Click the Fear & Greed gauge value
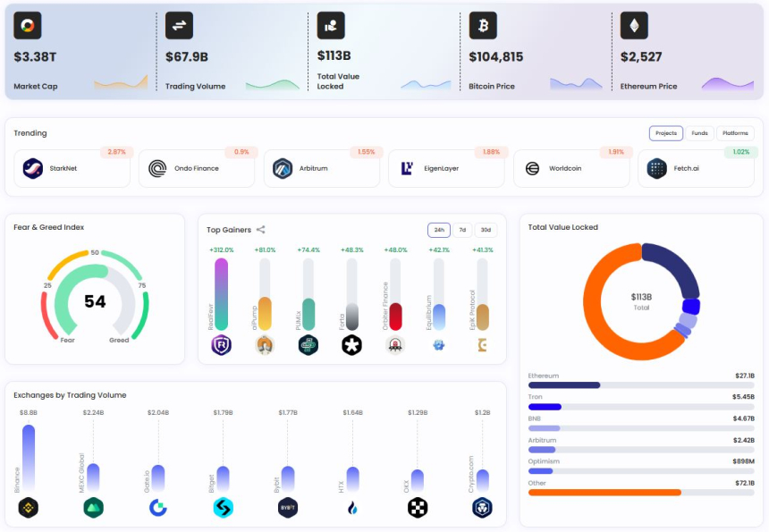The height and width of the screenshot is (532, 769). pos(95,301)
